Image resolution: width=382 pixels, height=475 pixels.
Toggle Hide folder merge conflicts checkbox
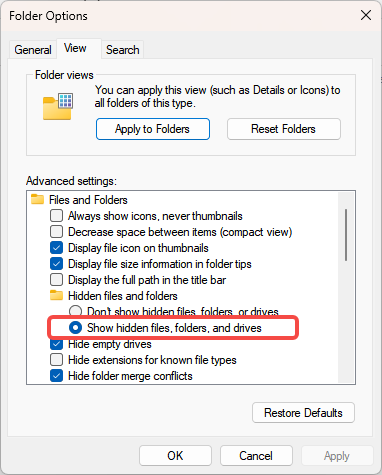[56, 376]
